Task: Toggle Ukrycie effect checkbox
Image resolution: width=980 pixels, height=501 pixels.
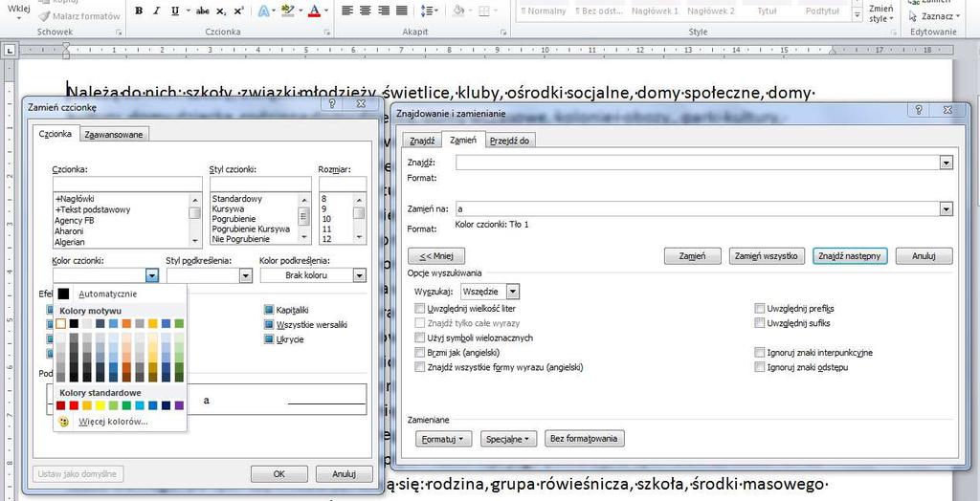Action: pyautogui.click(x=269, y=339)
